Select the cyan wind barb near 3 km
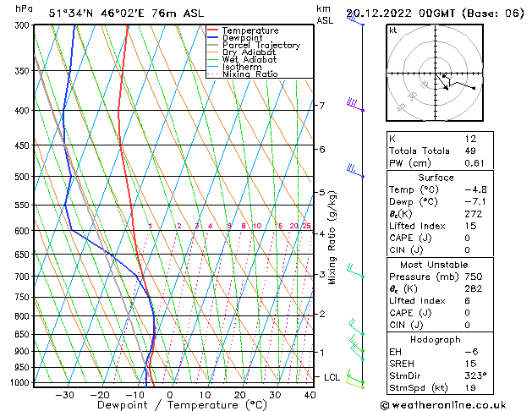This screenshot has width=532, height=411. (355, 272)
